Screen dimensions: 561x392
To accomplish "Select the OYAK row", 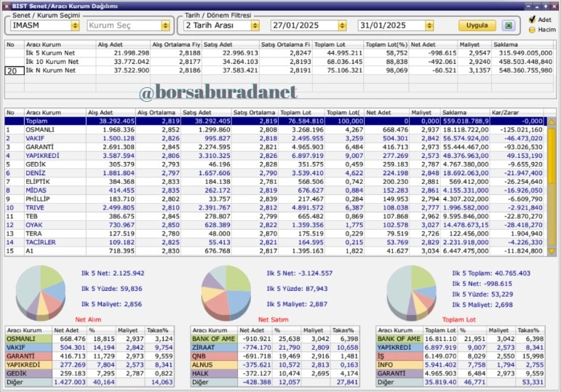I will (276, 225).
